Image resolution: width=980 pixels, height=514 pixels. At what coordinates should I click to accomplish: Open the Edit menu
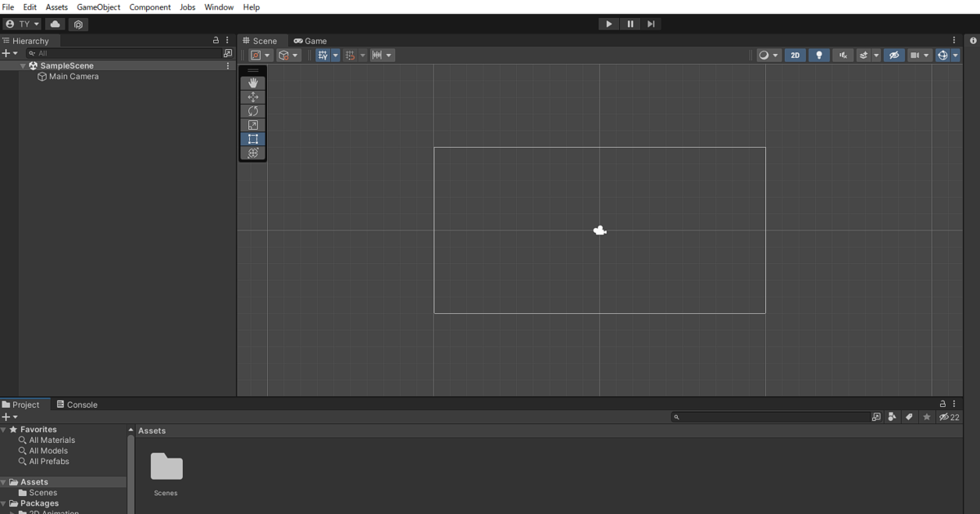(x=30, y=7)
